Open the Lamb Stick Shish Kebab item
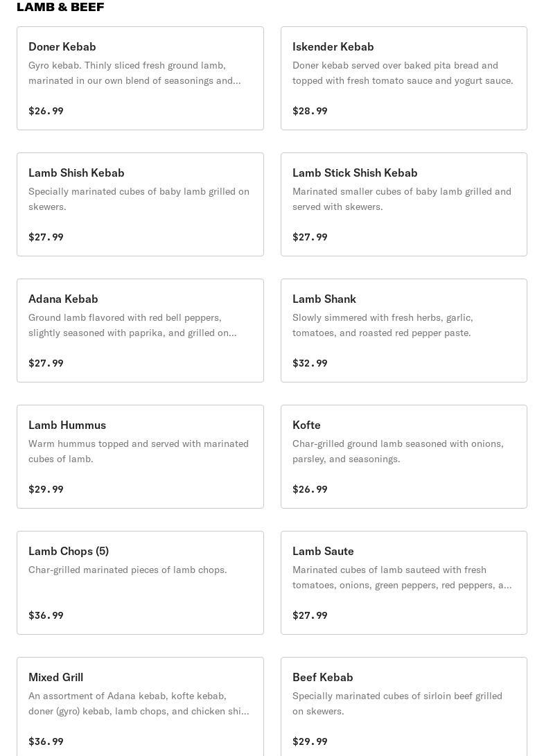 [403, 204]
